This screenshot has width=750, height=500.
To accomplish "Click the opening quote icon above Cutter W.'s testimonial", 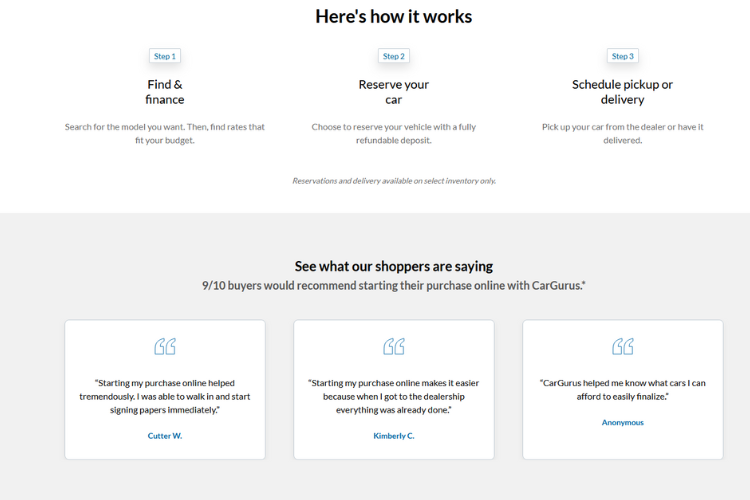I will coord(165,346).
